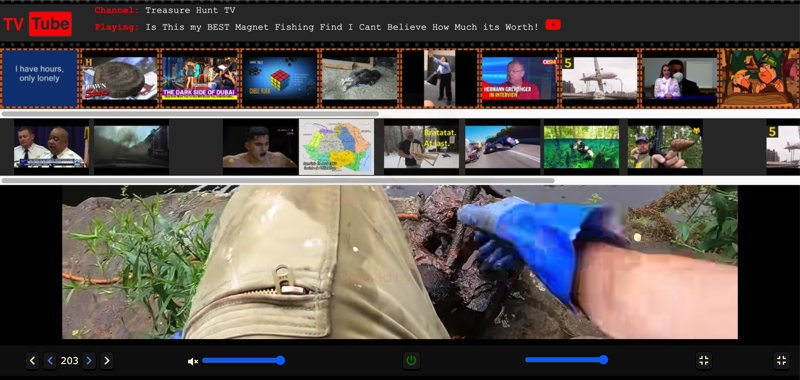The image size is (800, 380).
Task: Open the 'I have hours, only lonely' thumbnail
Action: [39, 78]
